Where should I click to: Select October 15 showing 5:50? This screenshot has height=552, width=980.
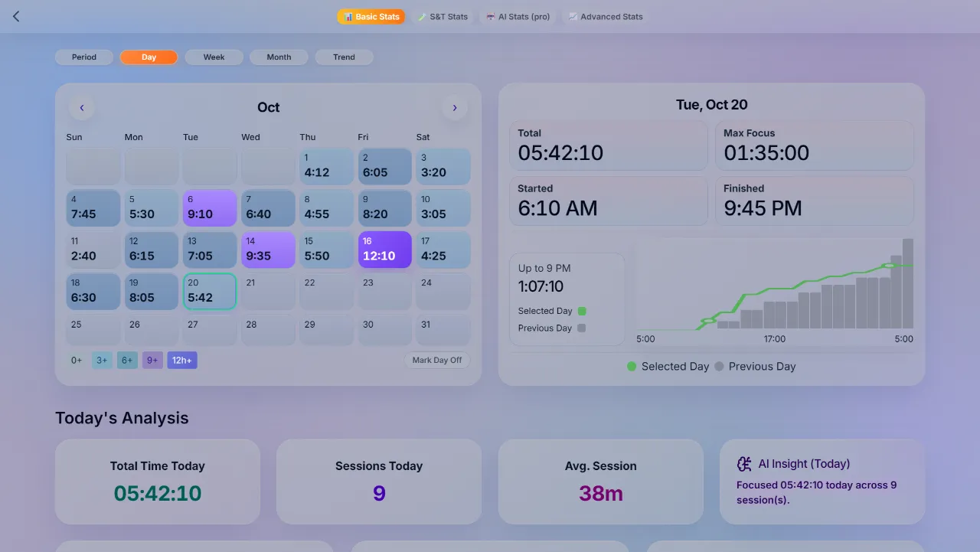coord(327,250)
